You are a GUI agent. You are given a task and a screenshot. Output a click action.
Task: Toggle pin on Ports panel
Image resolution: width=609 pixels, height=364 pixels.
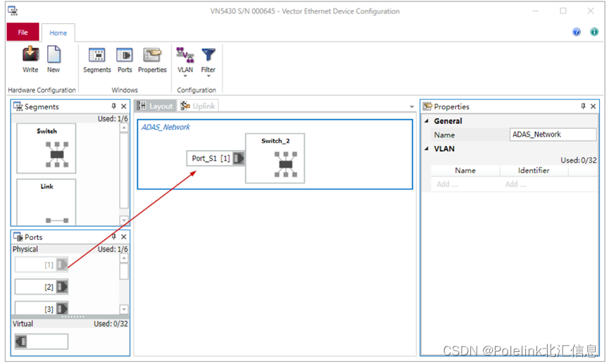[113, 237]
